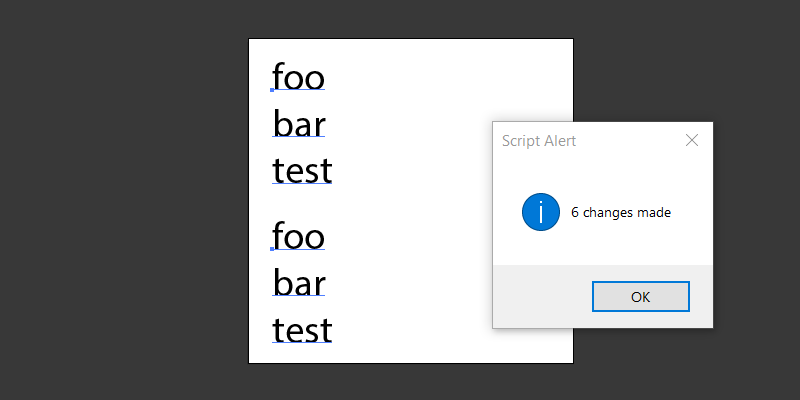800x400 pixels.
Task: Click the blue info icon in alert
Action: click(540, 212)
